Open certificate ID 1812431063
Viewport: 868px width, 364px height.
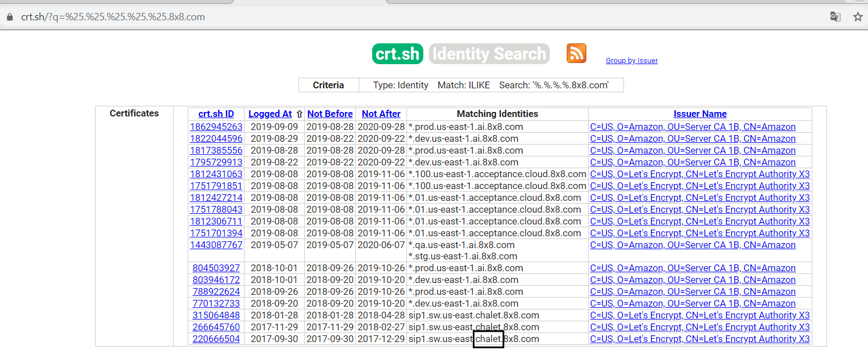click(216, 174)
